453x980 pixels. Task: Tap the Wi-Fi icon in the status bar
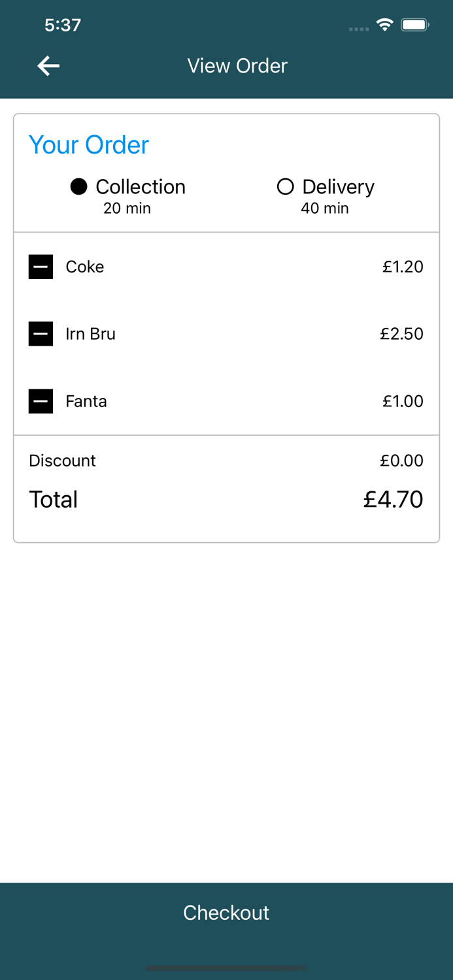coord(384,24)
